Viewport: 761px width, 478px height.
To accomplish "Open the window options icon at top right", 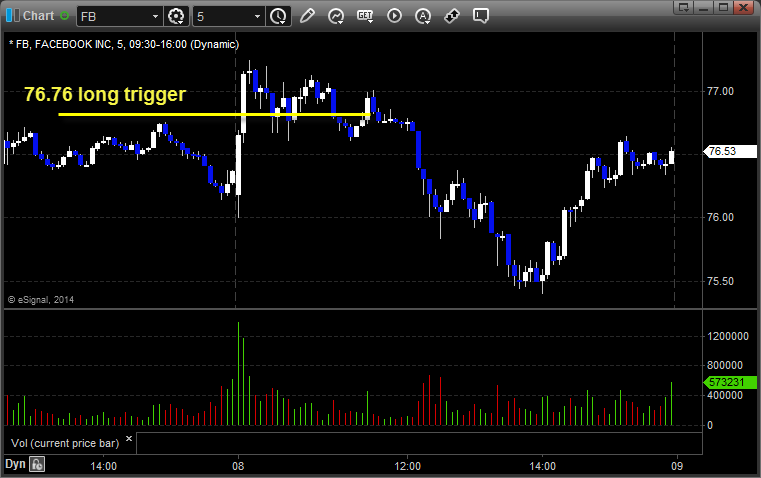I will [684, 7].
